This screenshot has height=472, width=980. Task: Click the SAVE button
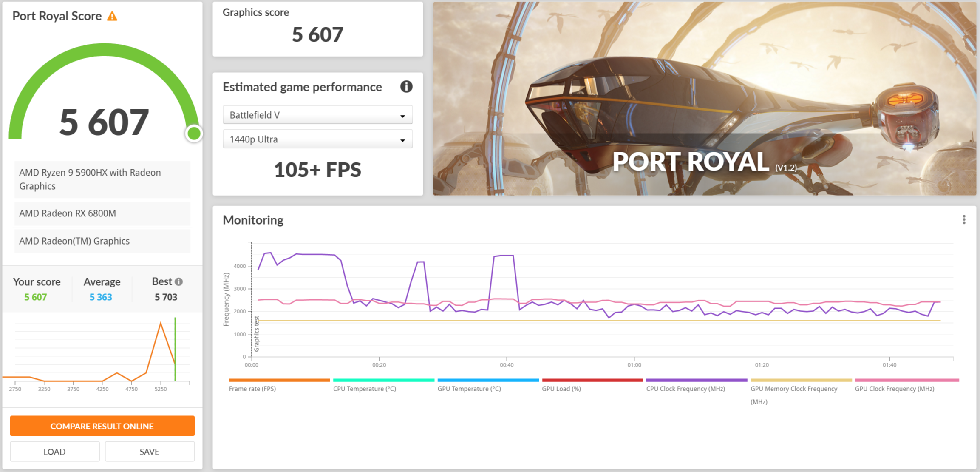(150, 452)
